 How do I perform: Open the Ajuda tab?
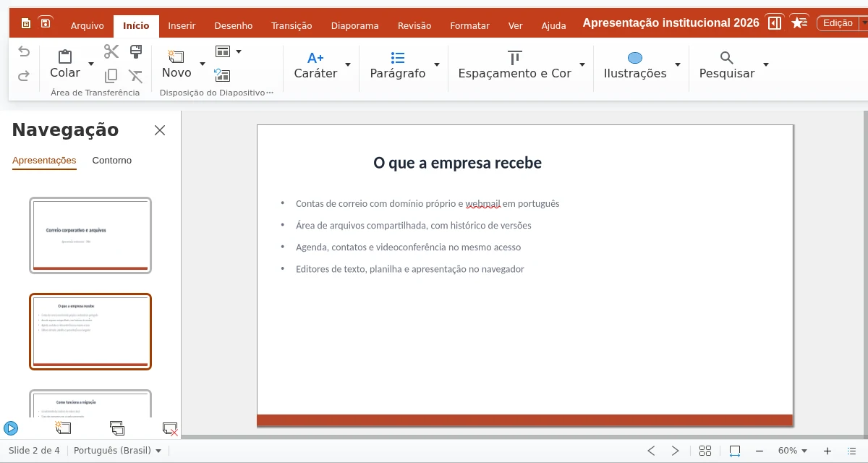pyautogui.click(x=554, y=25)
